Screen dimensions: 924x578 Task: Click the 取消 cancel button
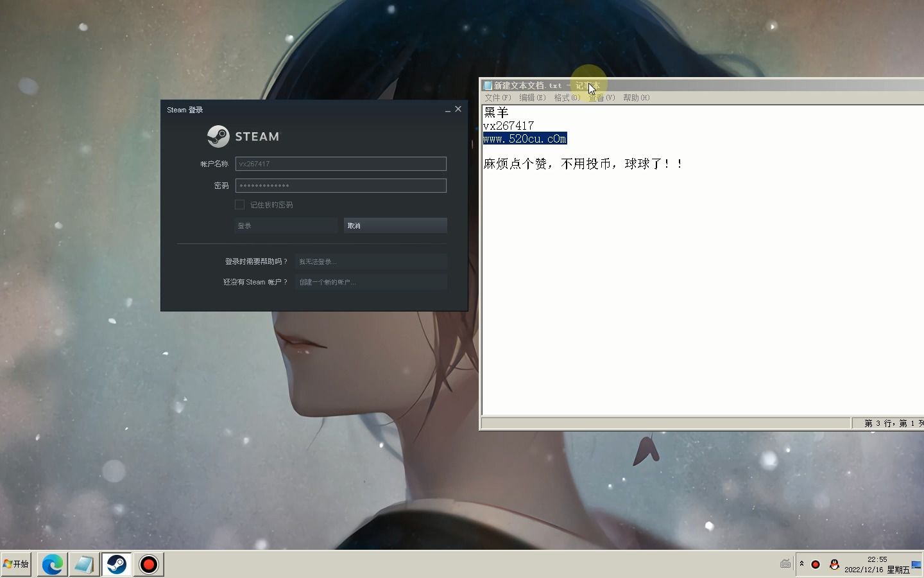pos(395,225)
